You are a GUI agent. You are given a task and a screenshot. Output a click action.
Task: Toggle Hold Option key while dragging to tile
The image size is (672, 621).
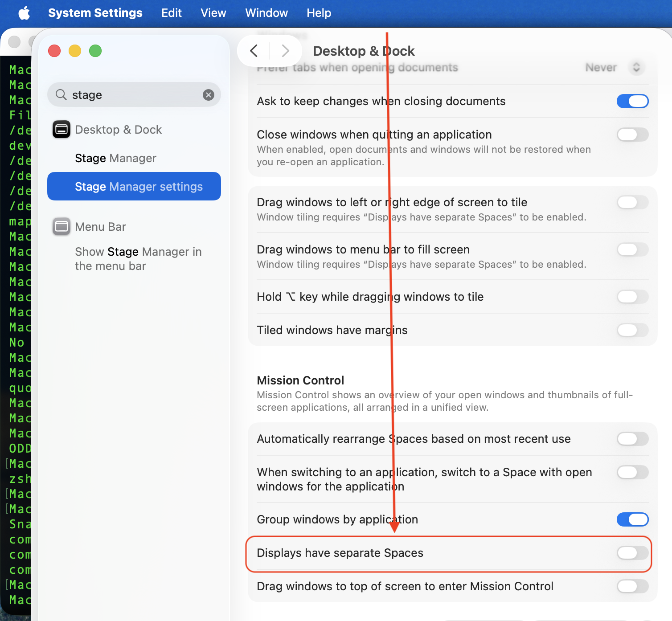632,297
